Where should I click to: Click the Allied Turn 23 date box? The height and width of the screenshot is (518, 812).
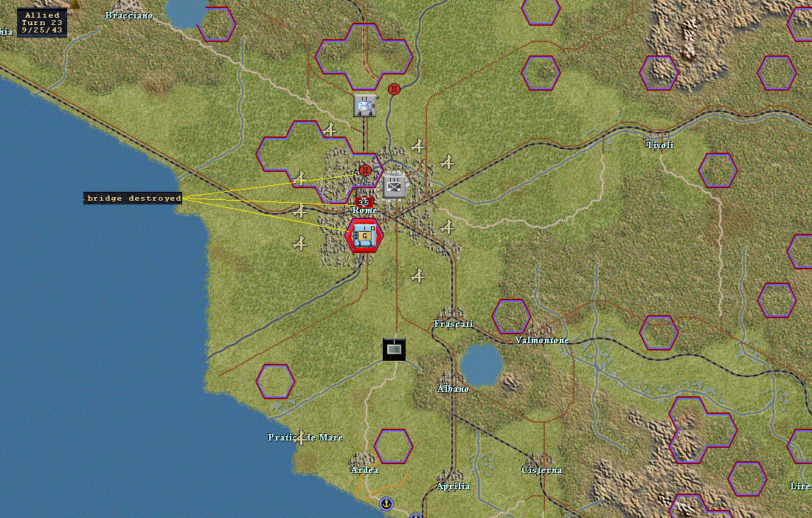pyautogui.click(x=43, y=23)
